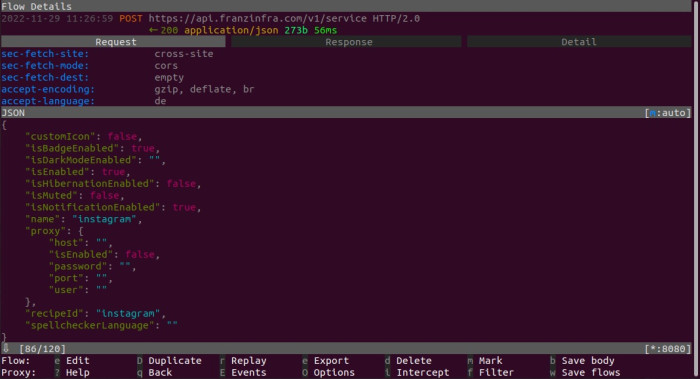The image size is (700, 379).
Task: Click the [86/120] flow position indicator
Action: (42, 349)
